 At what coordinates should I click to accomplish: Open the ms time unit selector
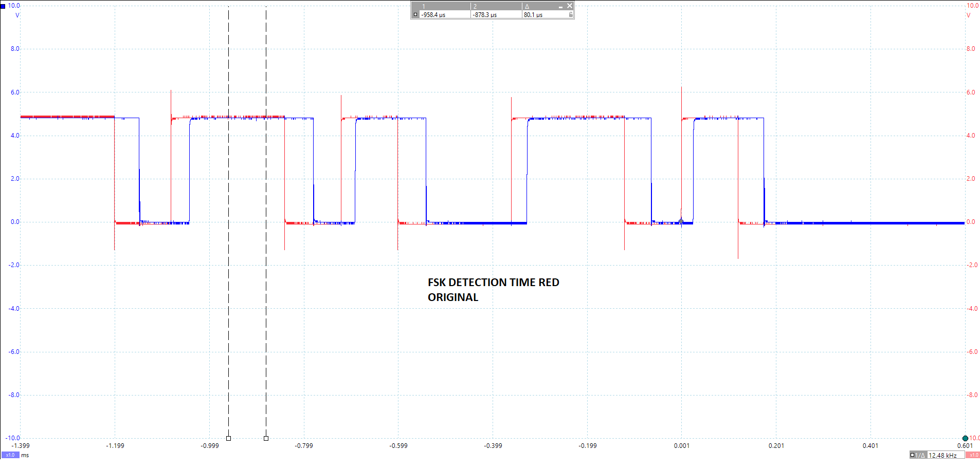[x=25, y=455]
